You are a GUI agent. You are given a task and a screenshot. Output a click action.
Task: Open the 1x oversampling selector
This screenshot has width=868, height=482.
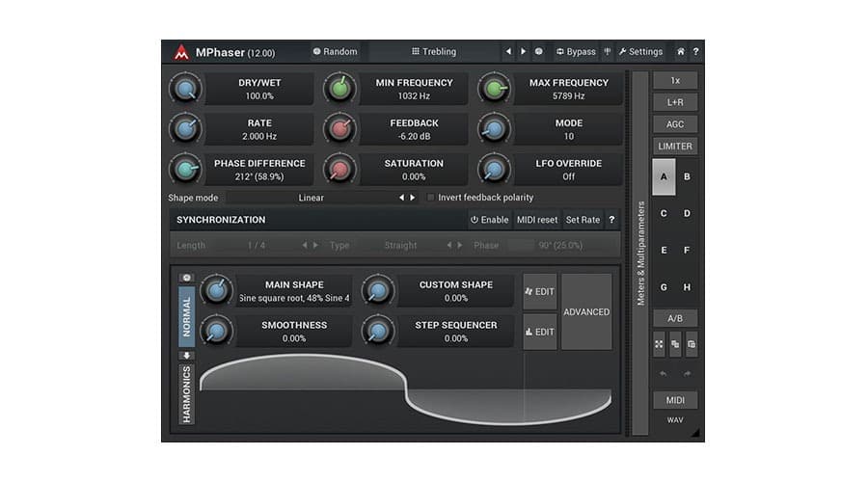[675, 80]
